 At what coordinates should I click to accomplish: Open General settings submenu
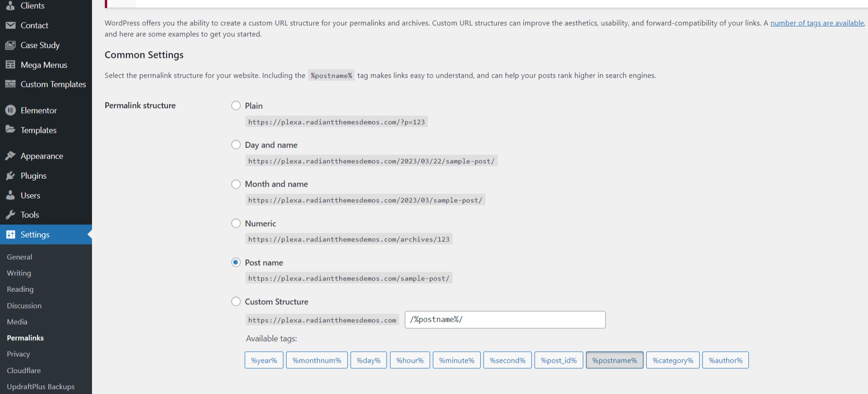(x=20, y=257)
